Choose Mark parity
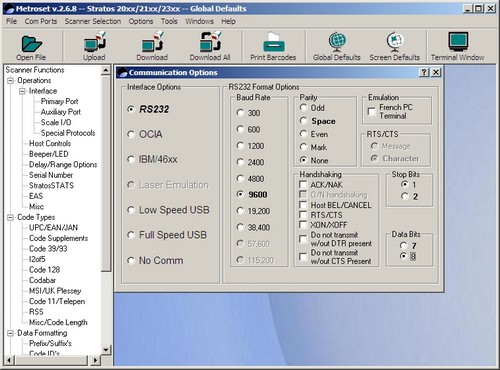 point(303,147)
